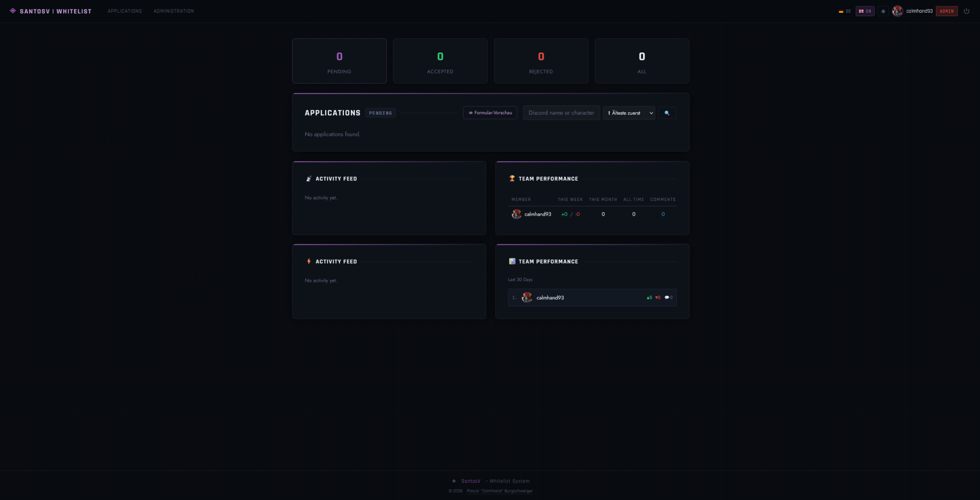
Task: Click calmhand93 name in performance table row
Action: pyautogui.click(x=538, y=214)
